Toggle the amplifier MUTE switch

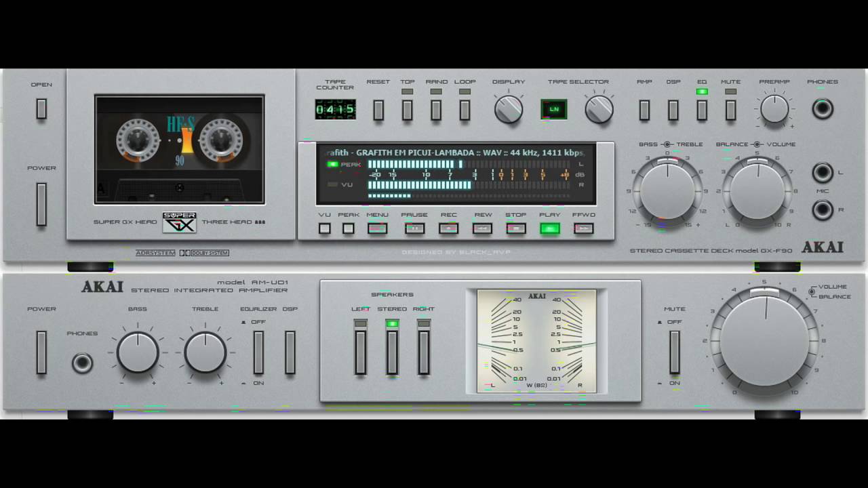[x=674, y=352]
